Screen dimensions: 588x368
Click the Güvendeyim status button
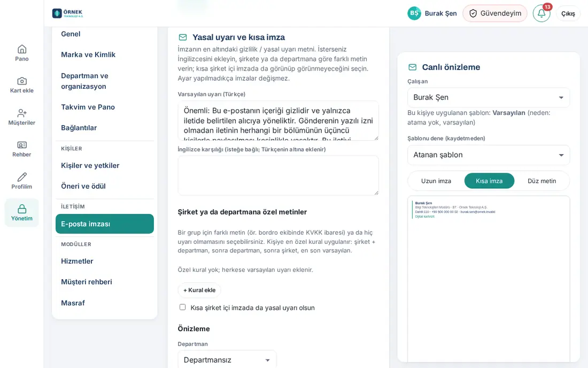(494, 13)
